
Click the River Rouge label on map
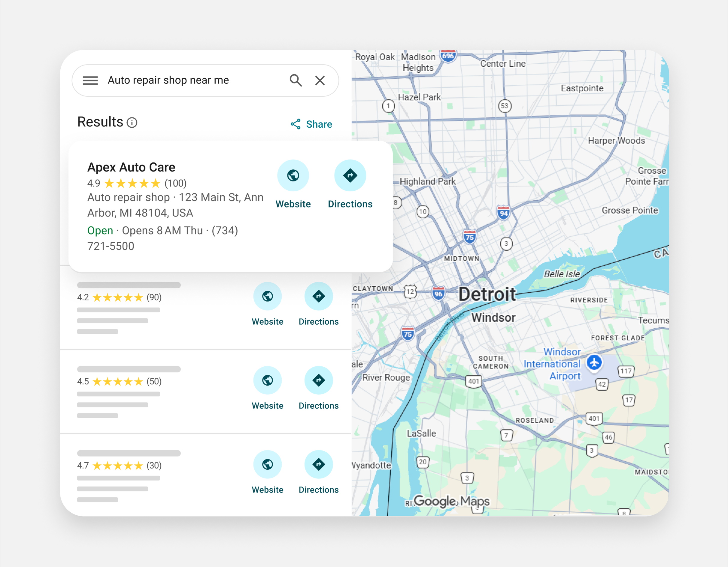(386, 377)
